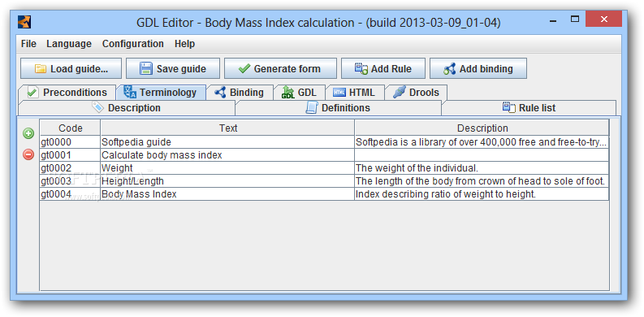Click the Softpedia is a library description cell
This screenshot has height=317, width=644.
tap(482, 142)
